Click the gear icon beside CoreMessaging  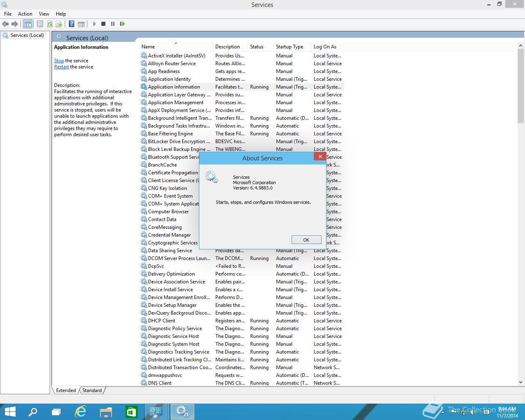click(144, 227)
